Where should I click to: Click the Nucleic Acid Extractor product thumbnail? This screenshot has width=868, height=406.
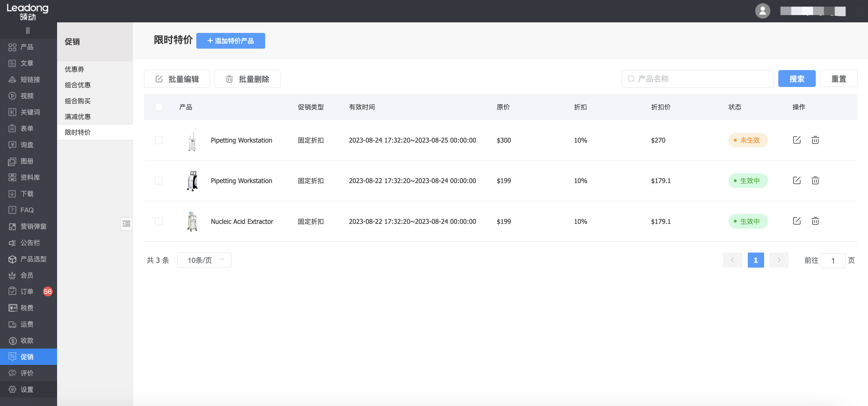(x=192, y=221)
